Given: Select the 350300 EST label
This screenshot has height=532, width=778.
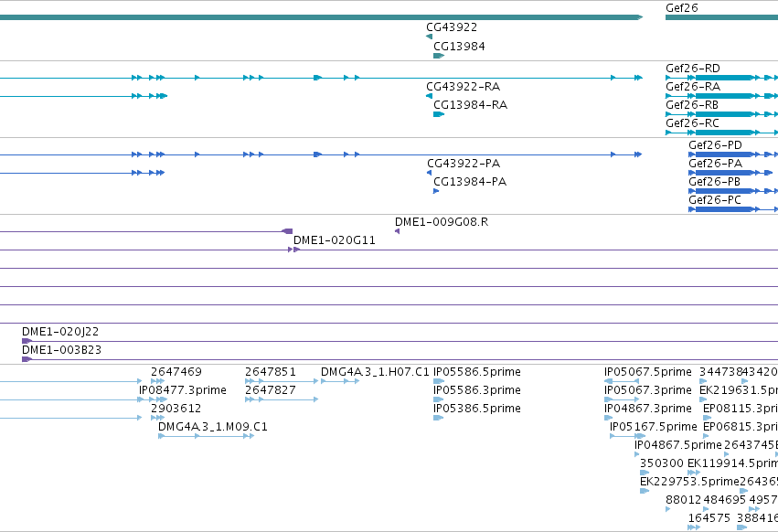Looking at the screenshot, I should tap(662, 463).
